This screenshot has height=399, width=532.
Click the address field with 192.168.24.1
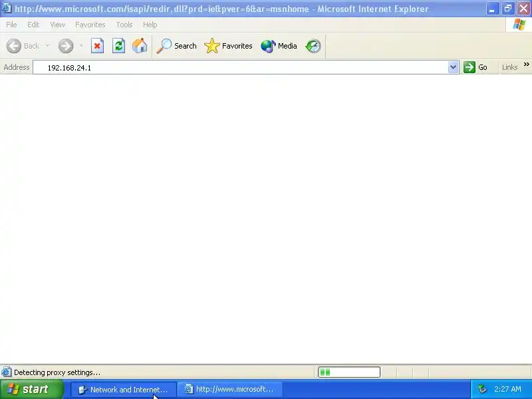[240, 67]
